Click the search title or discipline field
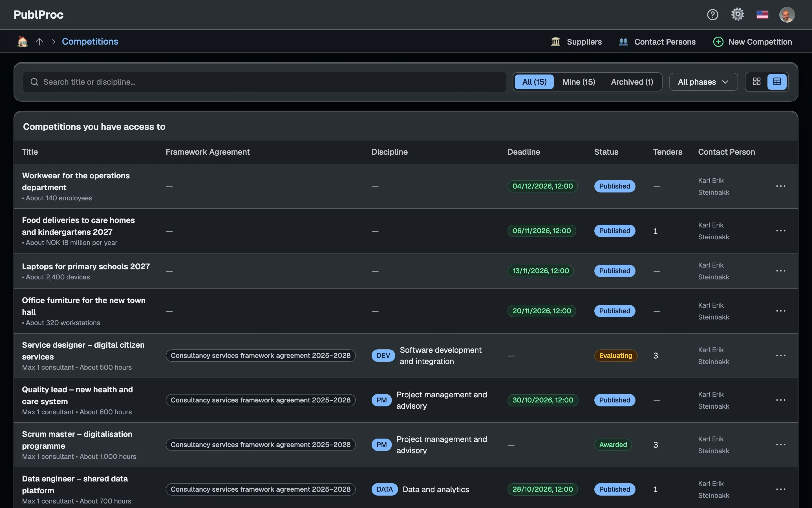This screenshot has width=812, height=508. point(264,82)
